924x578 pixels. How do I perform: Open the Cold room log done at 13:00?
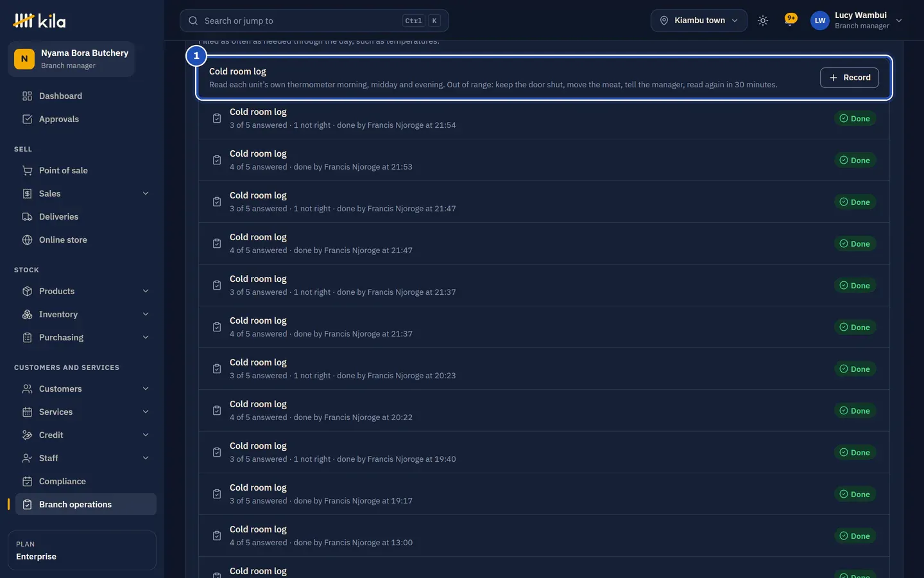point(544,536)
